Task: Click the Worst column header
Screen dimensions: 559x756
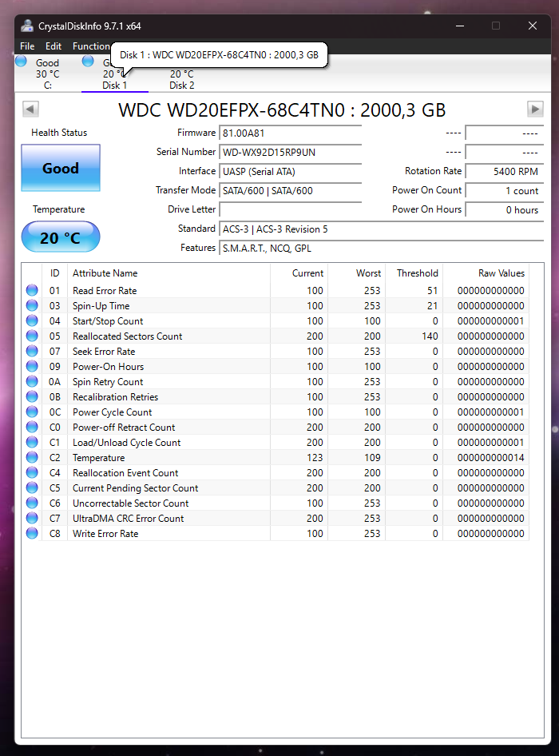Action: pyautogui.click(x=357, y=273)
